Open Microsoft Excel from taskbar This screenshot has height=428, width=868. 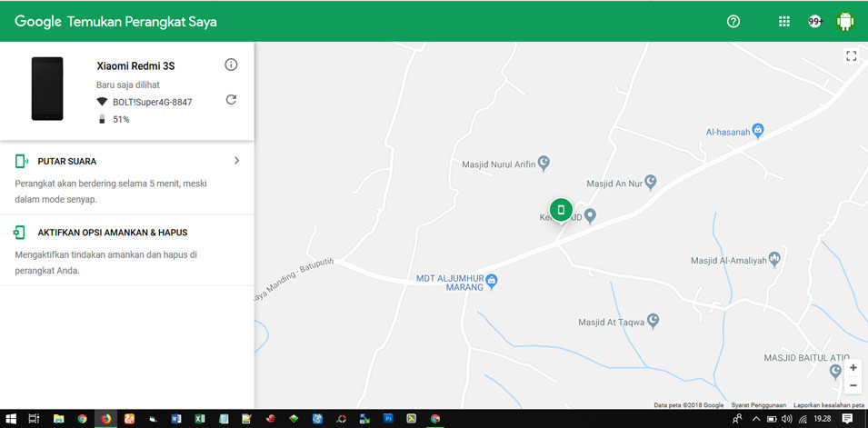[x=200, y=419]
